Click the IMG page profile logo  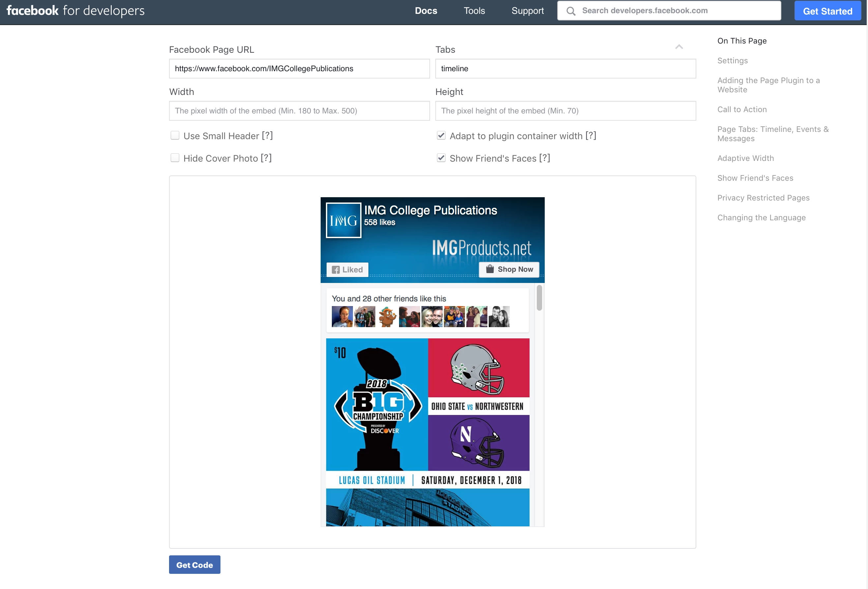click(343, 220)
